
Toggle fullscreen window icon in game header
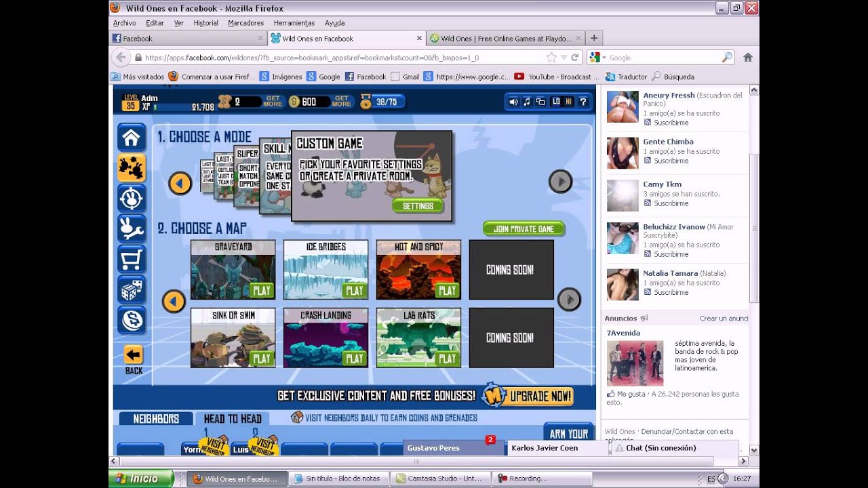pyautogui.click(x=540, y=102)
